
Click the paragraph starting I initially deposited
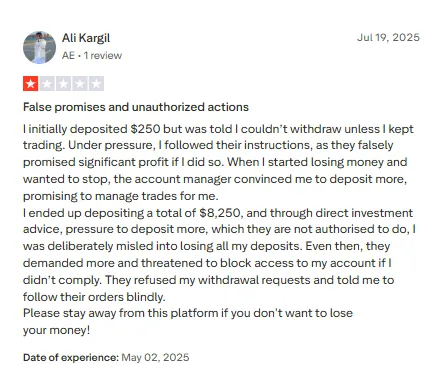tap(218, 162)
